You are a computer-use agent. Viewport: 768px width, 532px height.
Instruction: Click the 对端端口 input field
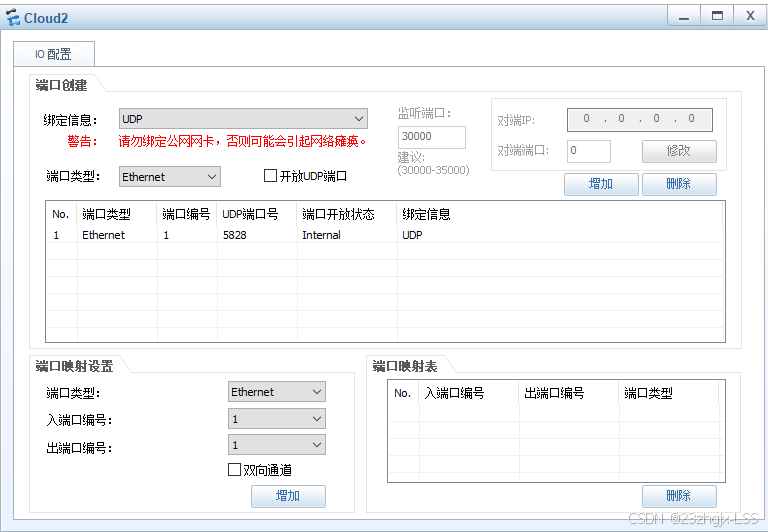[589, 151]
